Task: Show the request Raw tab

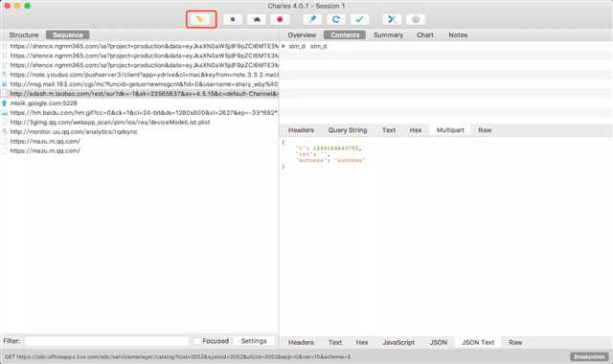Action: 485,130
